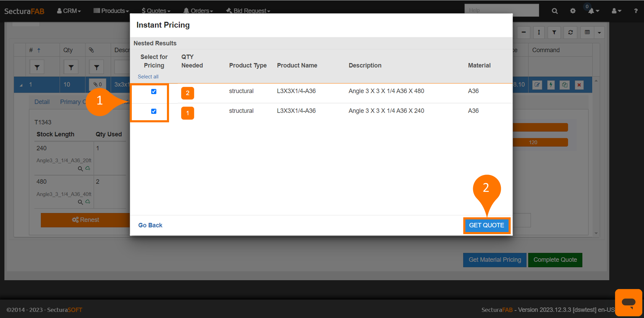The height and width of the screenshot is (318, 644).
Task: Expand the Products dropdown menu
Action: (111, 11)
